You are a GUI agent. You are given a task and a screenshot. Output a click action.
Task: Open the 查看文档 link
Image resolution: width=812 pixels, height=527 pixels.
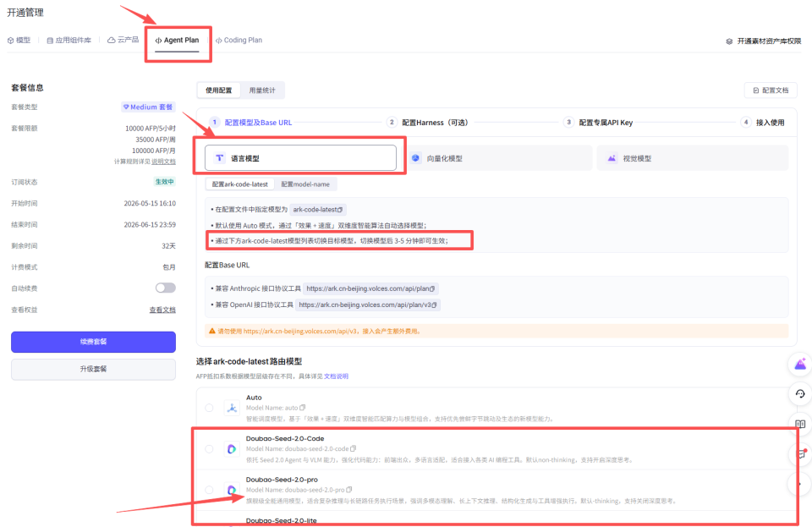click(x=162, y=310)
